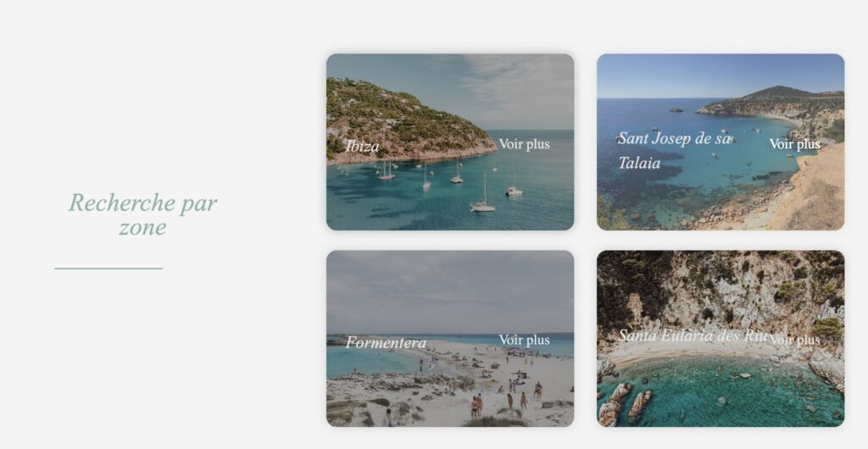
Task: Select the Sant Josep de sa Talaia title
Action: coord(674,151)
